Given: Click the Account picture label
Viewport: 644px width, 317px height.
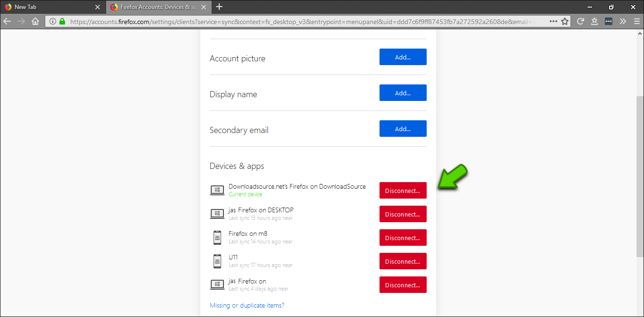Looking at the screenshot, I should click(x=238, y=58).
